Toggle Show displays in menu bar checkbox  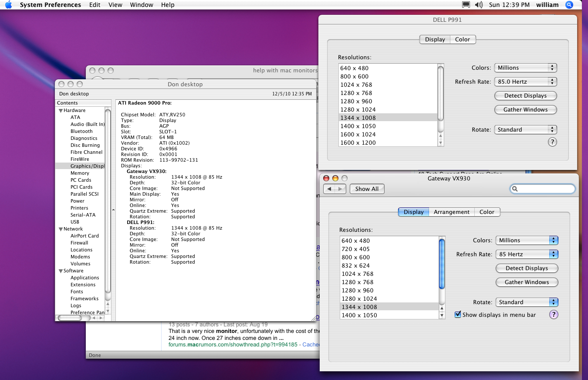[x=458, y=315]
